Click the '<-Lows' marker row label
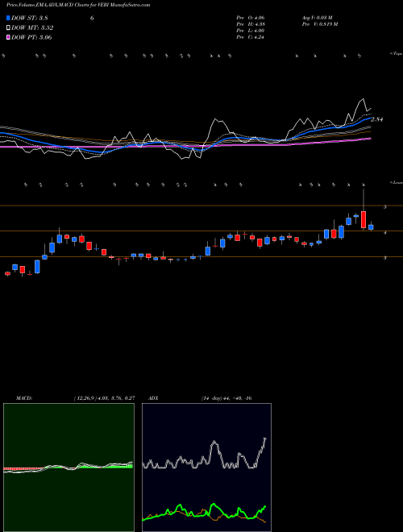This screenshot has height=532, width=403. [397, 182]
